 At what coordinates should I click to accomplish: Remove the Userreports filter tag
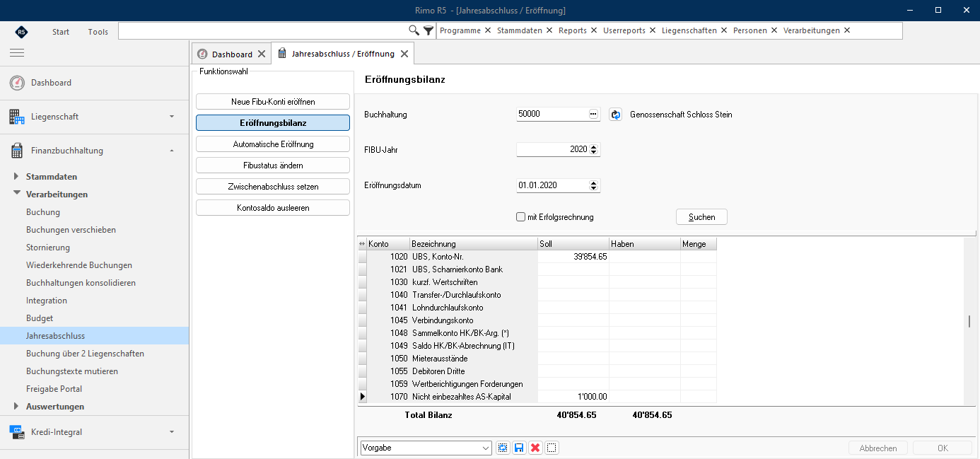point(653,30)
